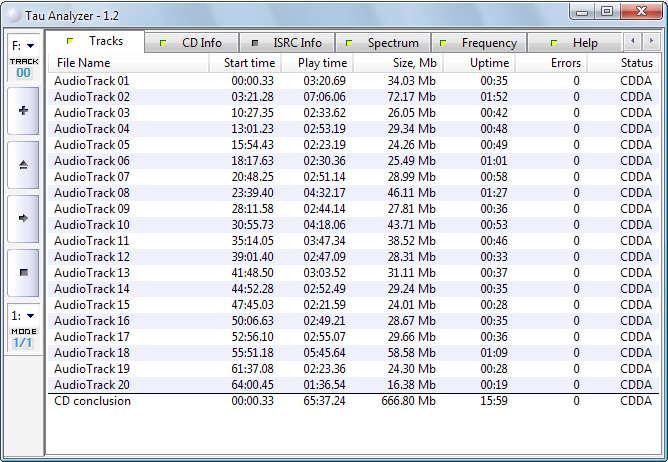This screenshot has height=462, width=668.
Task: Open the ISRC Info tab
Action: (289, 43)
